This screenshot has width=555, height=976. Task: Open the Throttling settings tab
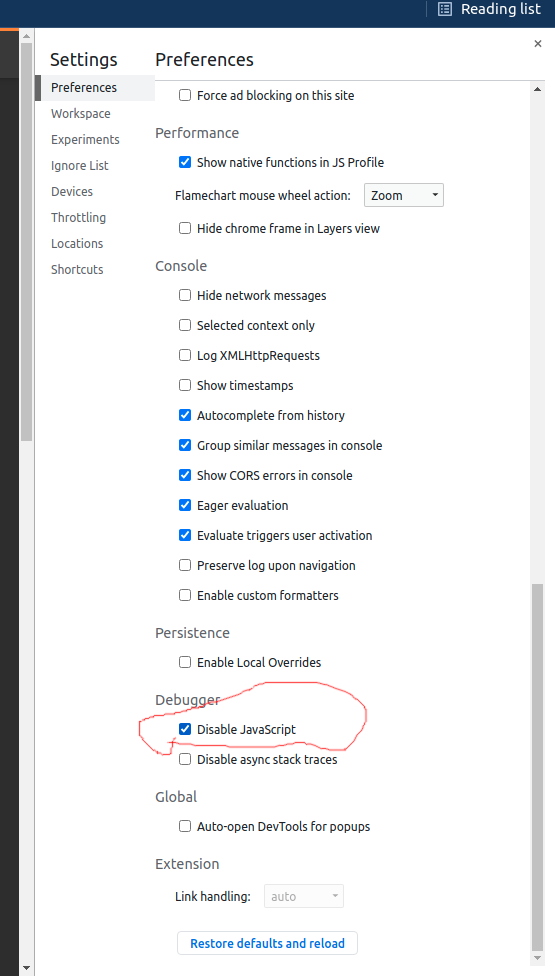tap(78, 218)
